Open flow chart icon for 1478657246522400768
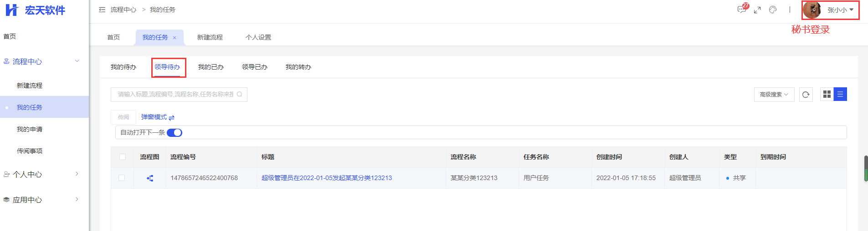The height and width of the screenshot is (231, 868). click(150, 178)
